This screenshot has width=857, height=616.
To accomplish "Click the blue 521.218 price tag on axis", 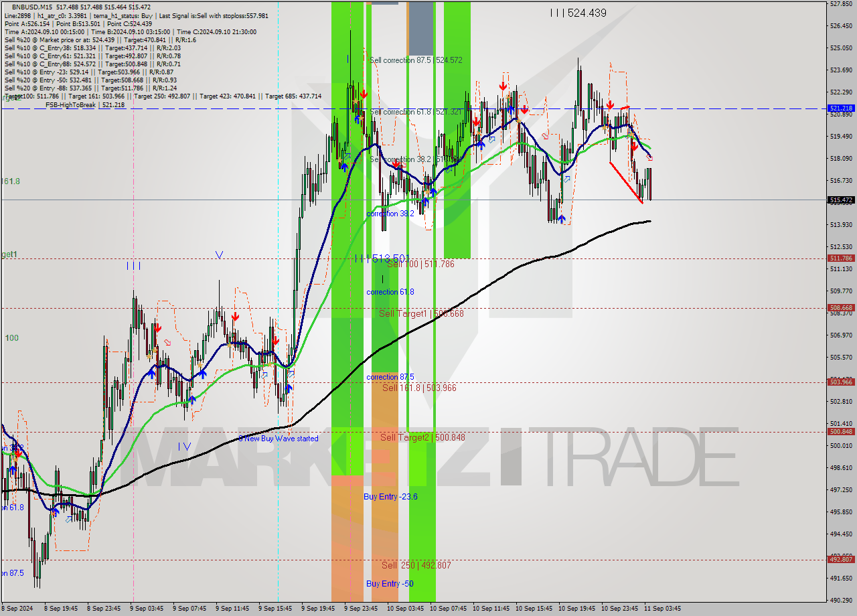I will tap(841, 108).
